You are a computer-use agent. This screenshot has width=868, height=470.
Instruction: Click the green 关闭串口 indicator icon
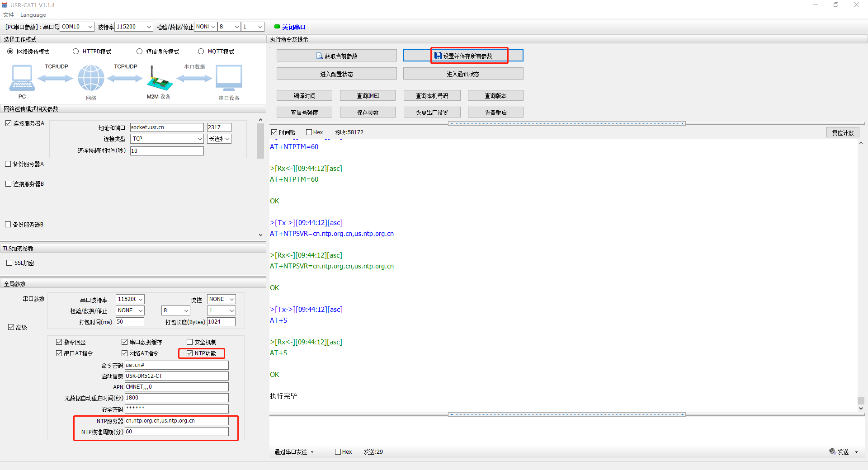[x=277, y=27]
